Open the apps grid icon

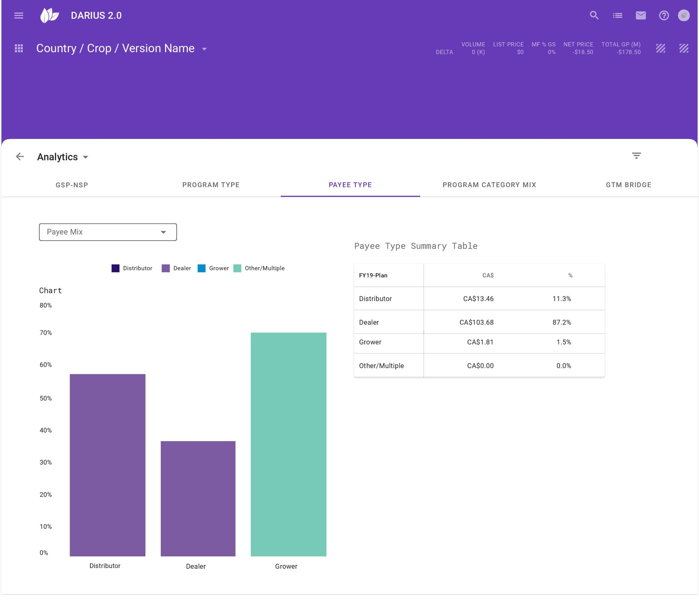pyautogui.click(x=19, y=48)
